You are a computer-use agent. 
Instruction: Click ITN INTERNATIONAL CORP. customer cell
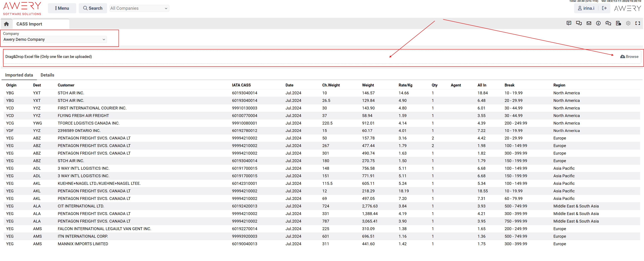coord(83,236)
